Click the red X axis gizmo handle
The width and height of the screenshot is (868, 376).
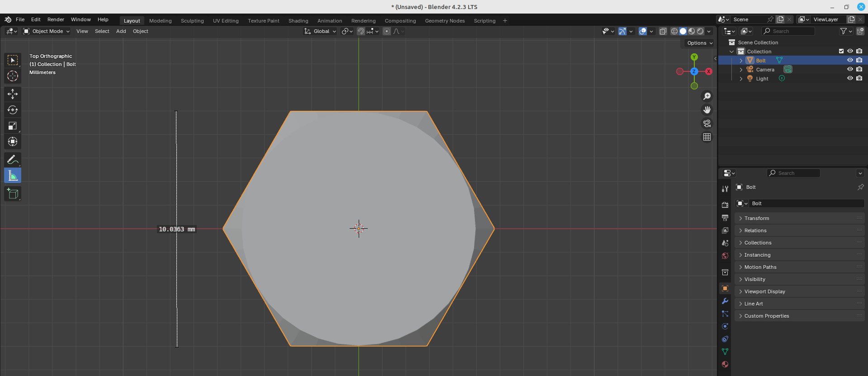(x=709, y=71)
